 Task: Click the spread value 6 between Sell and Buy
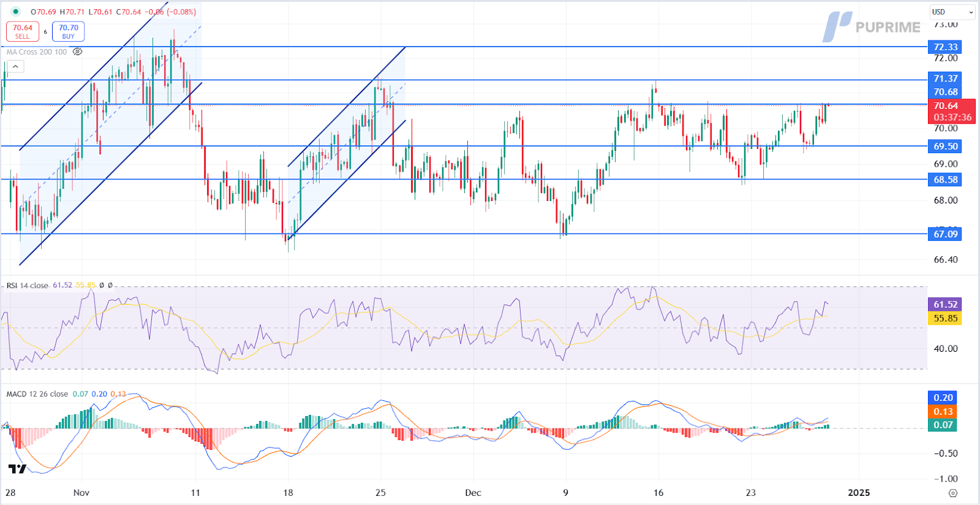click(45, 32)
